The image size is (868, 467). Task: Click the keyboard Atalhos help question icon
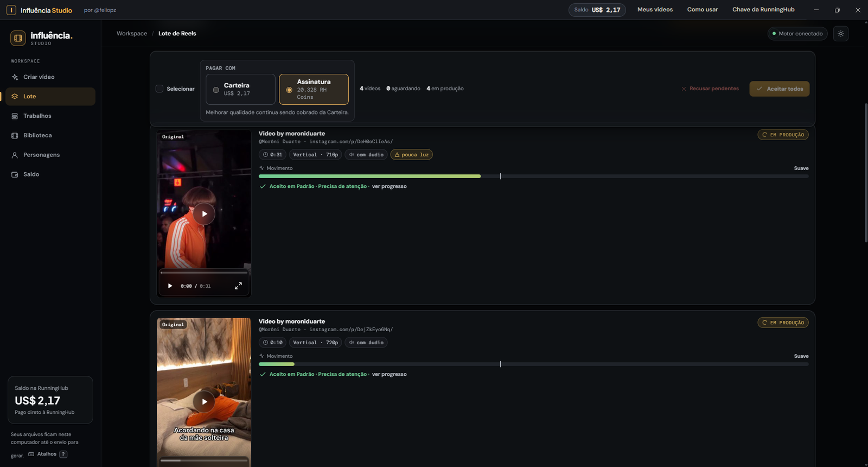[63, 454]
